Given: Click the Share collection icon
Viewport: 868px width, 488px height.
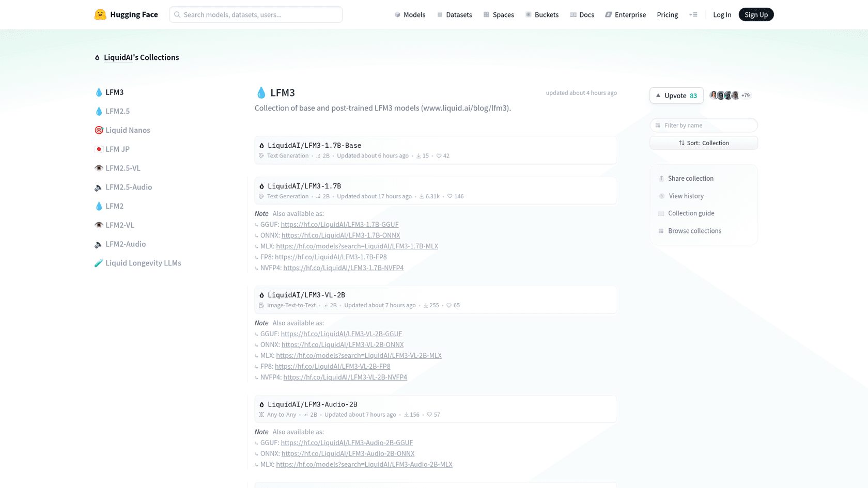Looking at the screenshot, I should coord(661,179).
